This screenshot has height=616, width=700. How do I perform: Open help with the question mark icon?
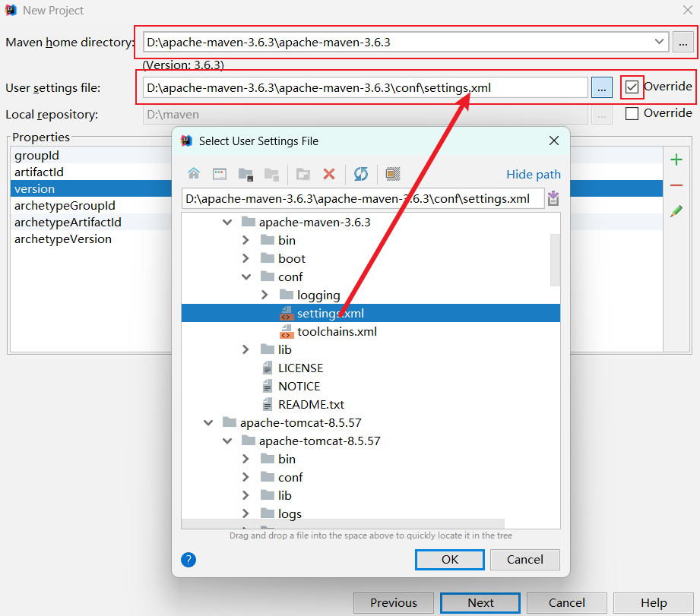click(x=188, y=560)
